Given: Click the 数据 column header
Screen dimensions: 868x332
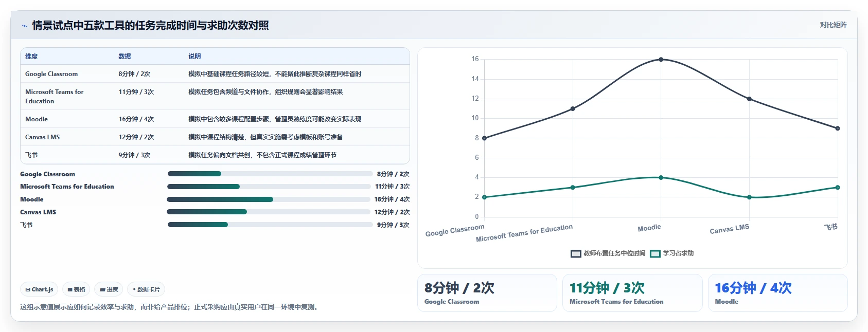Looking at the screenshot, I should pos(125,57).
